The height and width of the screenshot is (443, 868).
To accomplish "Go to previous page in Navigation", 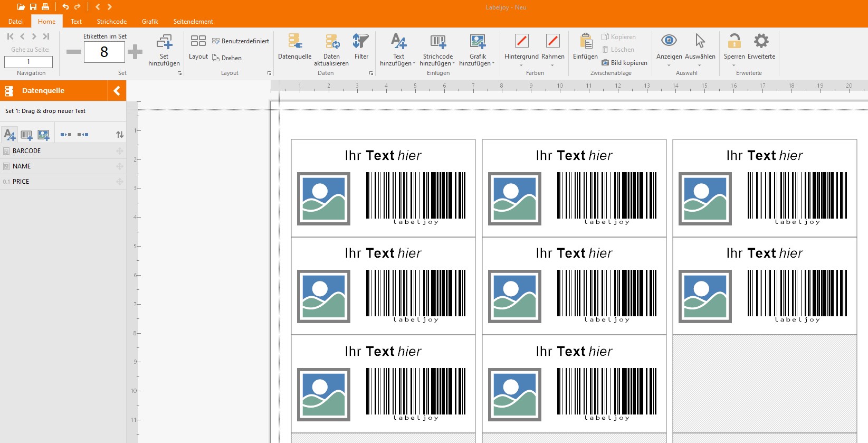I will coord(22,36).
